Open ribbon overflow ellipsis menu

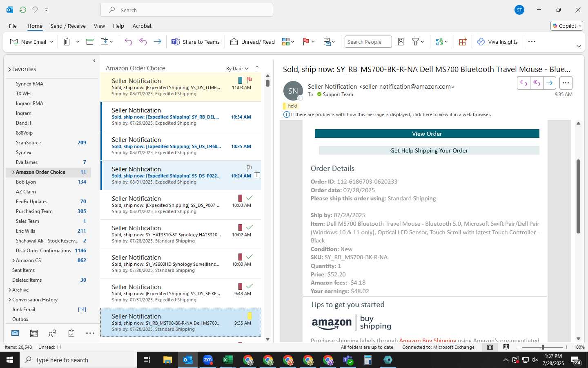coord(532,42)
